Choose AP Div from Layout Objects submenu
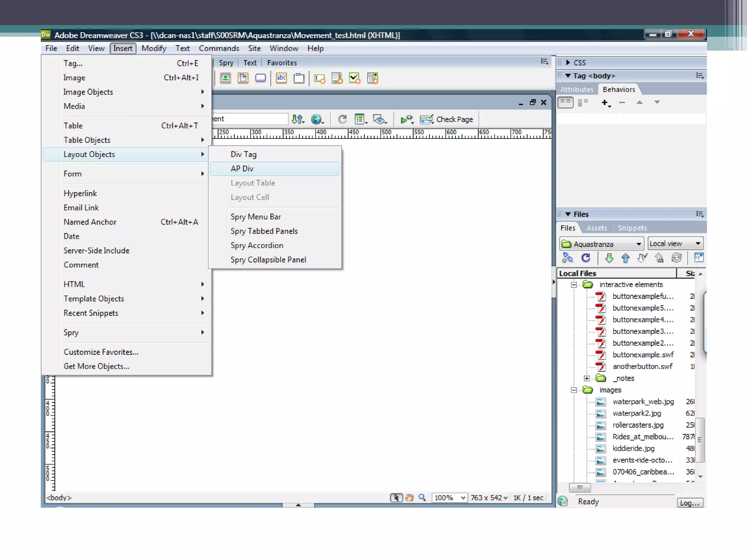 pyautogui.click(x=242, y=168)
